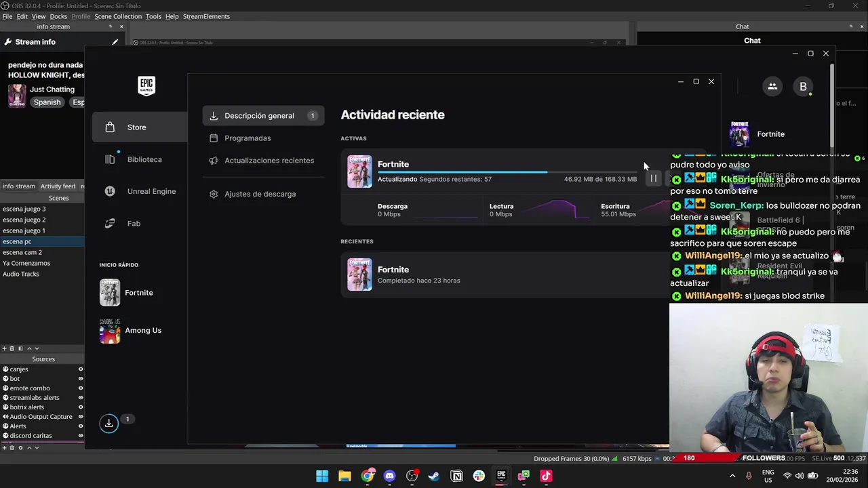Open the B profile avatar menu

tap(803, 86)
